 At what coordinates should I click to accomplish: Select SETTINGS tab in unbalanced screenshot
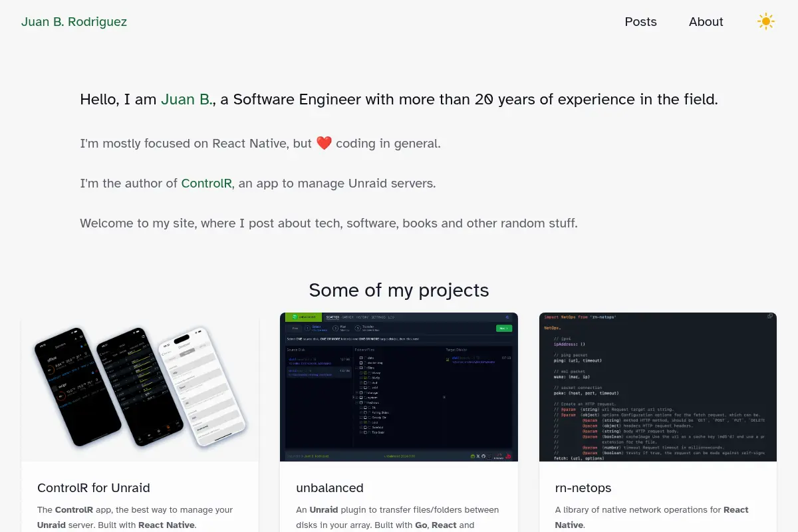pos(378,317)
